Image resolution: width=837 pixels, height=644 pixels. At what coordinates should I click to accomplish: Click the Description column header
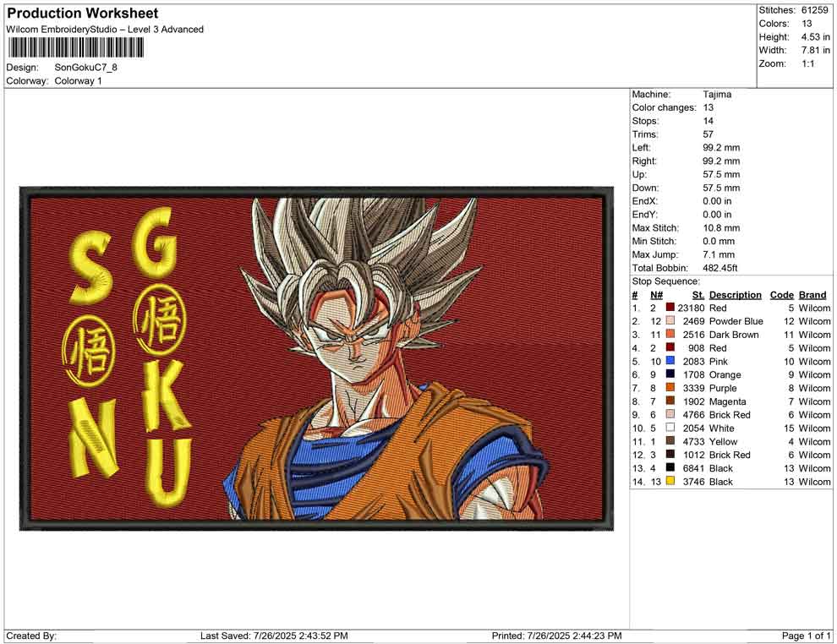(x=735, y=295)
